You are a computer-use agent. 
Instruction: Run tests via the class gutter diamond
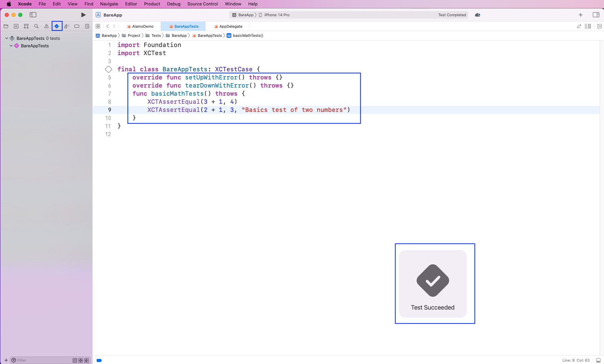tap(109, 69)
